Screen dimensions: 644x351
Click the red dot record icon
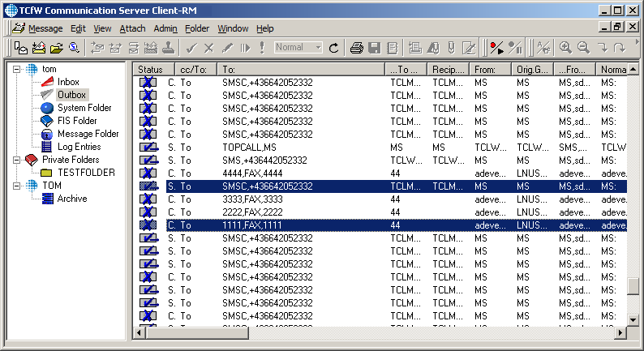497,48
